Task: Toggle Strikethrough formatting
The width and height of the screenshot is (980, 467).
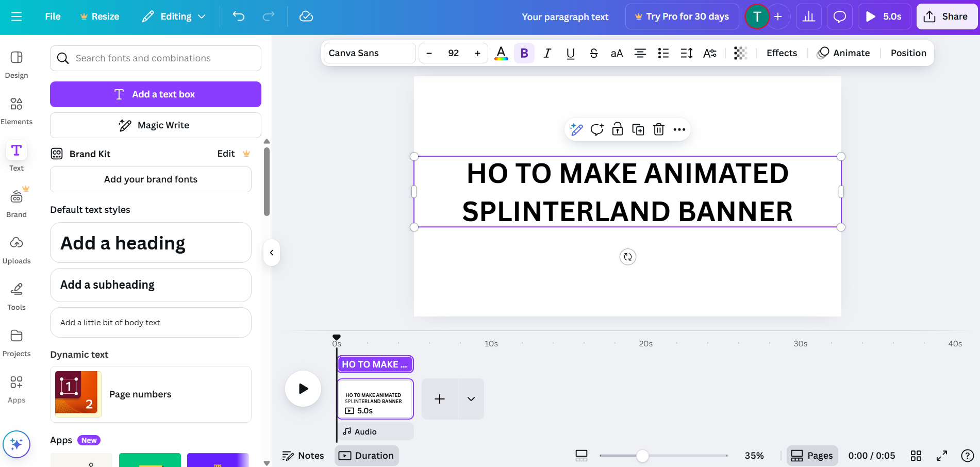Action: 594,53
